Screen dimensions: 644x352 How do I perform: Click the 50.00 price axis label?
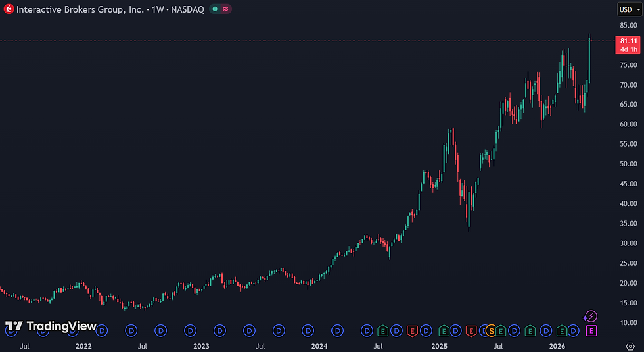(628, 164)
